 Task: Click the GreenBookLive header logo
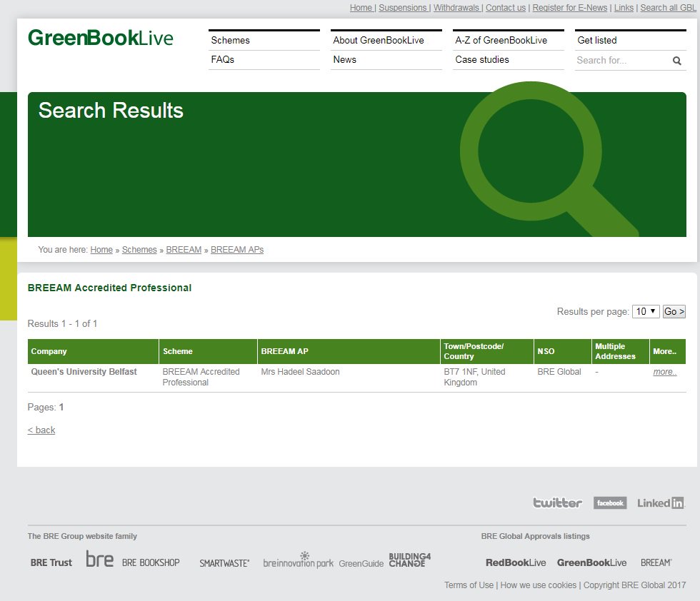point(101,38)
